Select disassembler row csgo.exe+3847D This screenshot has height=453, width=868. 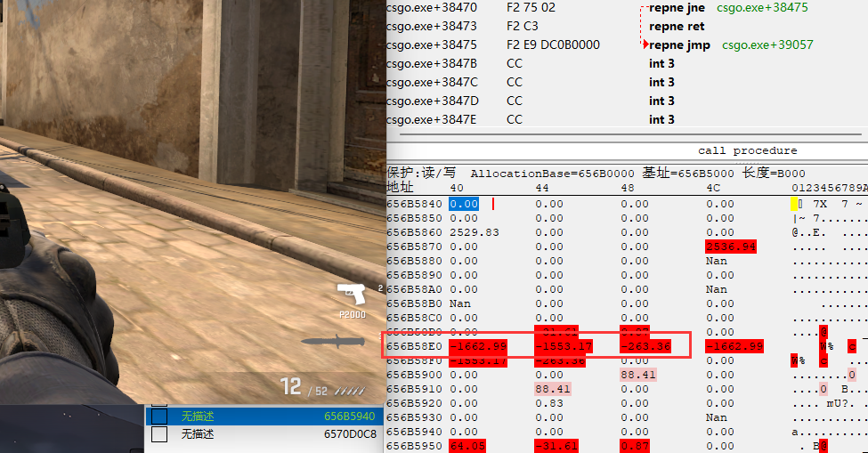pyautogui.click(x=432, y=101)
